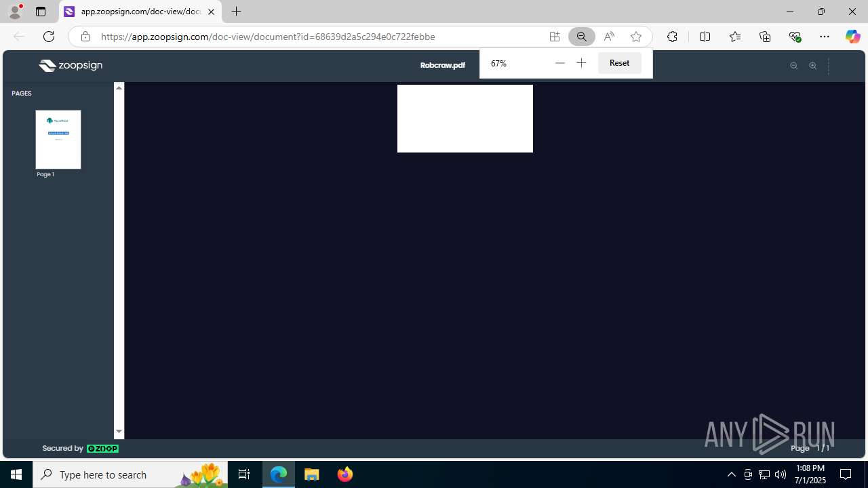The width and height of the screenshot is (868, 488).
Task: Open notification center
Action: click(x=846, y=474)
